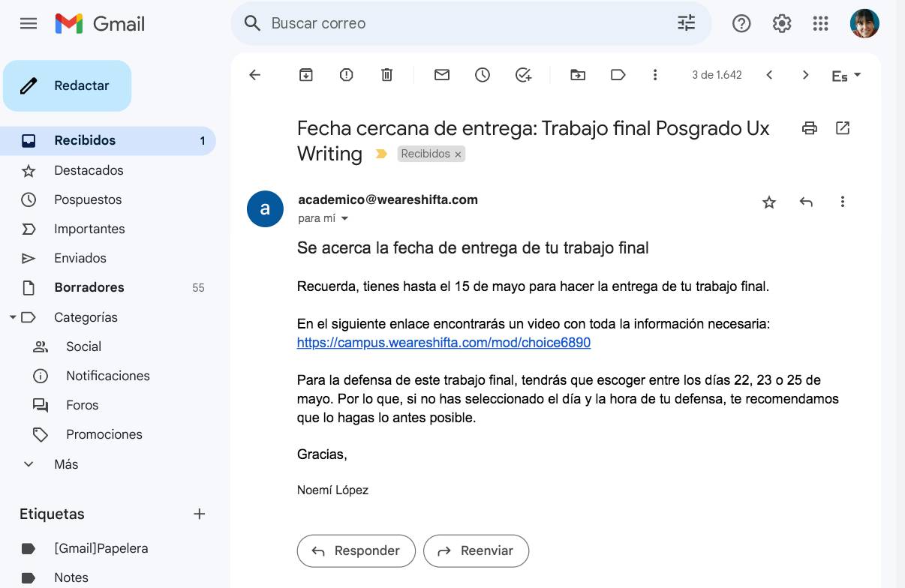Viewport: 905px width, 588px height.
Task: Snooze the email with clock icon
Action: tap(483, 74)
